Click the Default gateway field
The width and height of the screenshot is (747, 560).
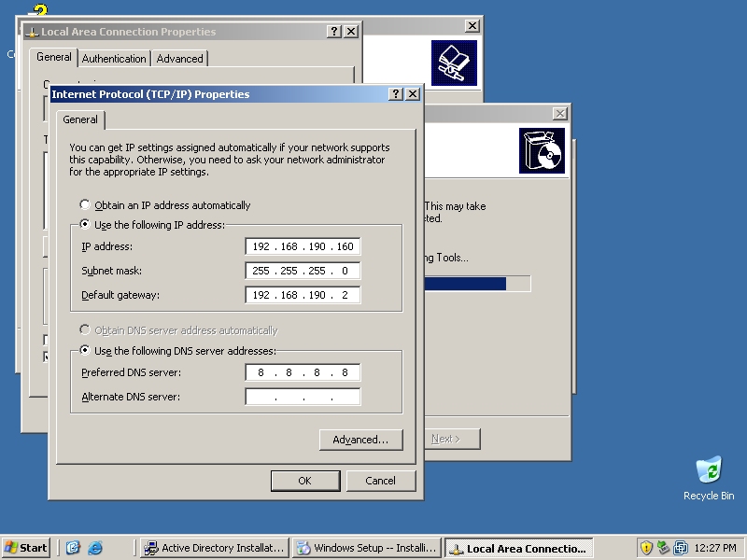[x=303, y=295]
